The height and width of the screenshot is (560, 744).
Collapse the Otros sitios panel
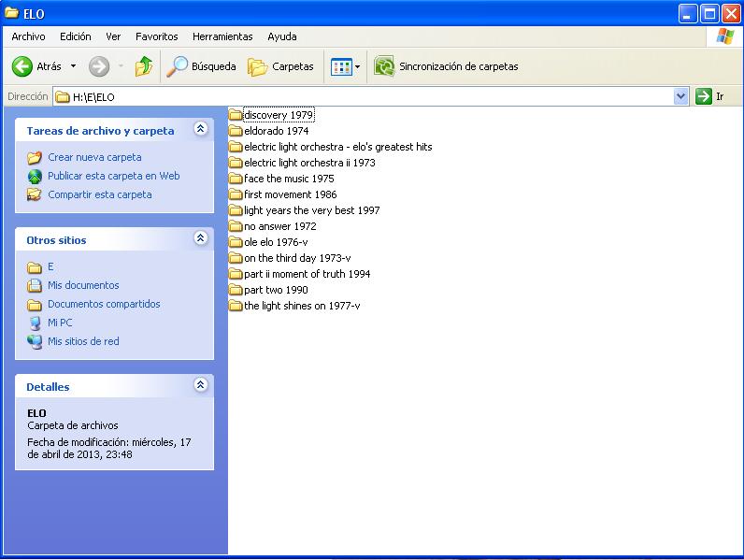(201, 238)
